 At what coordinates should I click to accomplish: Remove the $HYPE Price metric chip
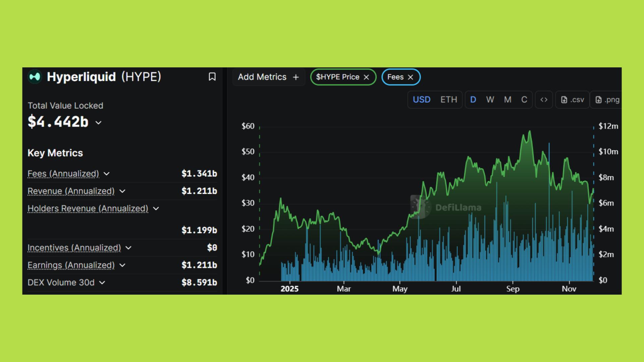pos(366,77)
